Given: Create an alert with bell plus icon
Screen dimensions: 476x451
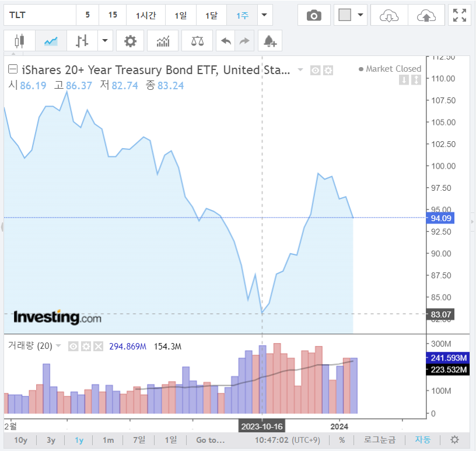Looking at the screenshot, I should (270, 41).
